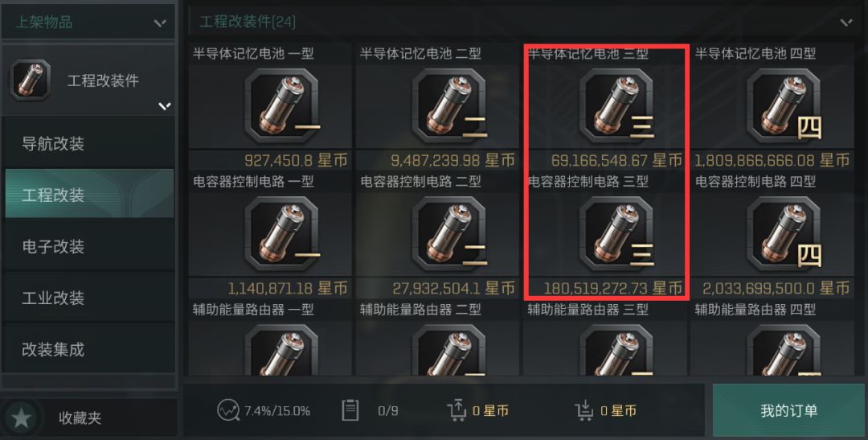Click the 电容器控制电路 四型 item icon
The width and height of the screenshot is (868, 440).
(x=784, y=233)
